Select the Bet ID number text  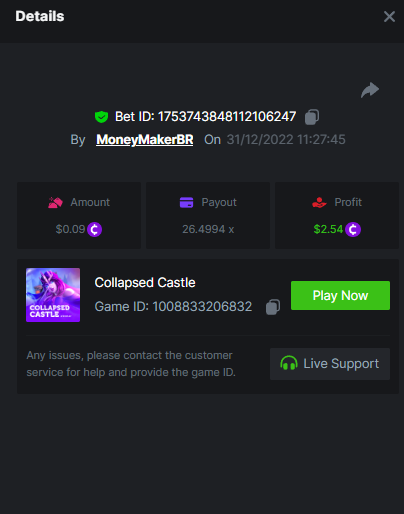[227, 117]
